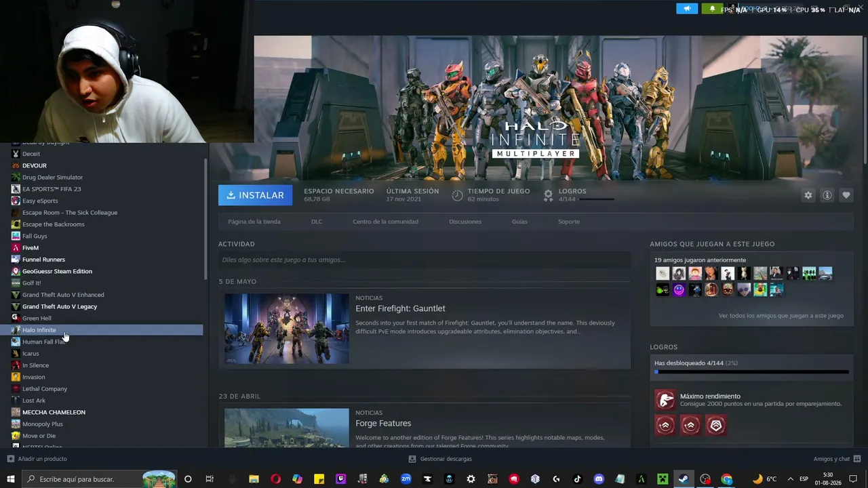Select EA SPORTS FIFA 23
868x488 pixels.
(x=52, y=189)
